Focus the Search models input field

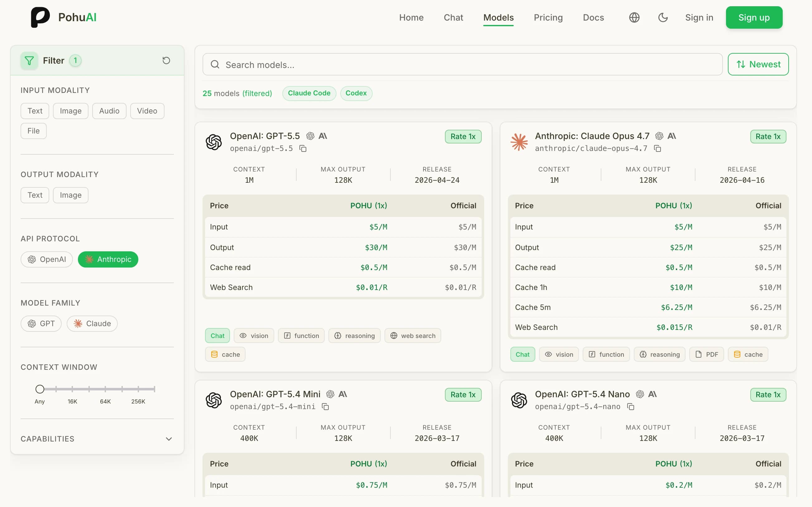pyautogui.click(x=462, y=64)
